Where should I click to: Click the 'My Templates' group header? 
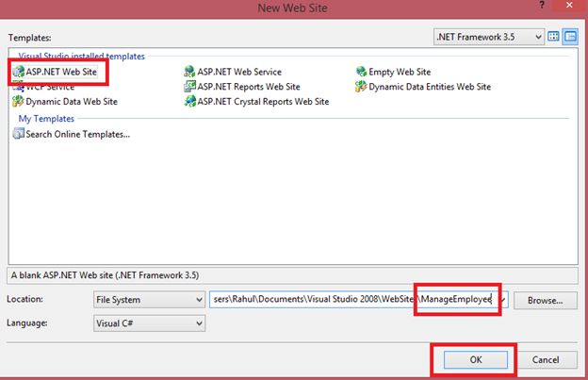pyautogui.click(x=46, y=119)
